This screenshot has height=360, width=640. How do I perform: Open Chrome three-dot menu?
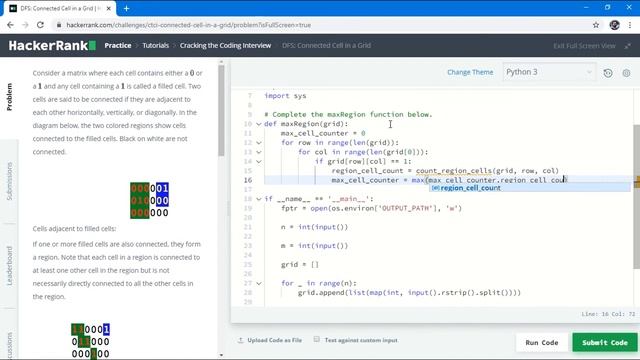click(x=630, y=25)
